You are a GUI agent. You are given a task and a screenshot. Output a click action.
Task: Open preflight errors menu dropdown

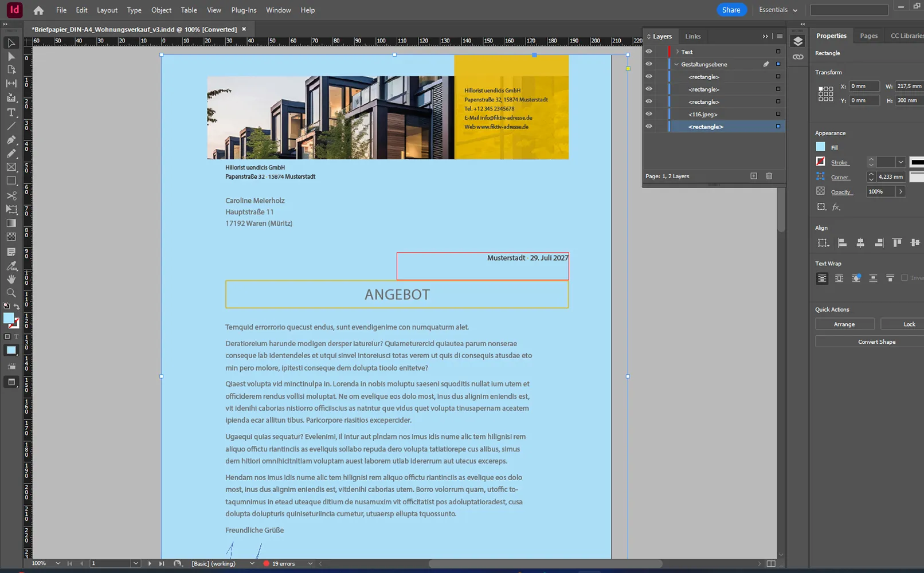[310, 563]
